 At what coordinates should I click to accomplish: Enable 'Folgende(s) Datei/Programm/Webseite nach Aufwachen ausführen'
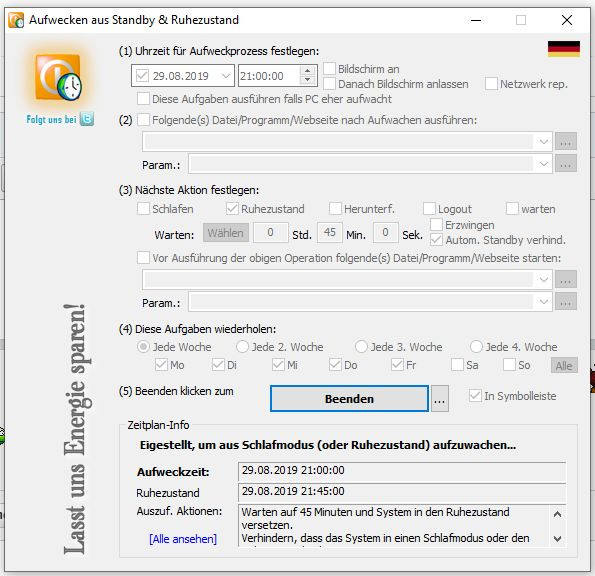(x=143, y=120)
